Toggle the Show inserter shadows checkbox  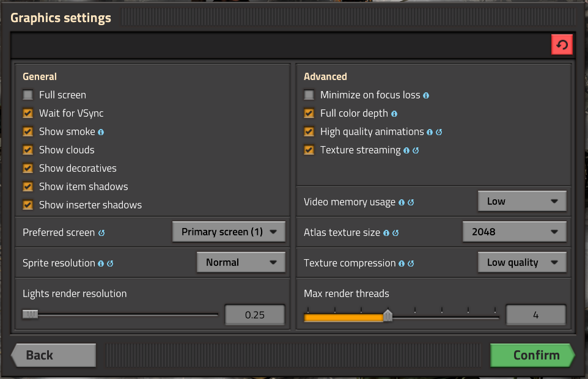(28, 205)
